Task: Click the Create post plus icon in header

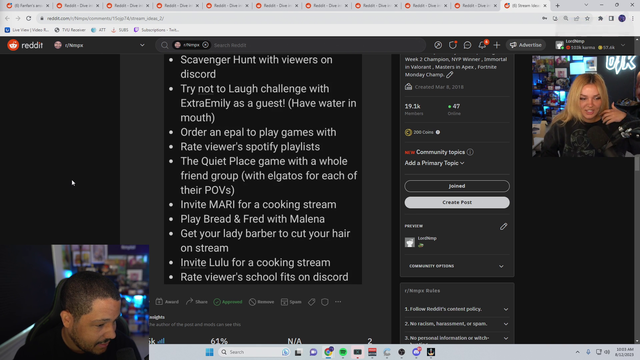Action: 497,45
